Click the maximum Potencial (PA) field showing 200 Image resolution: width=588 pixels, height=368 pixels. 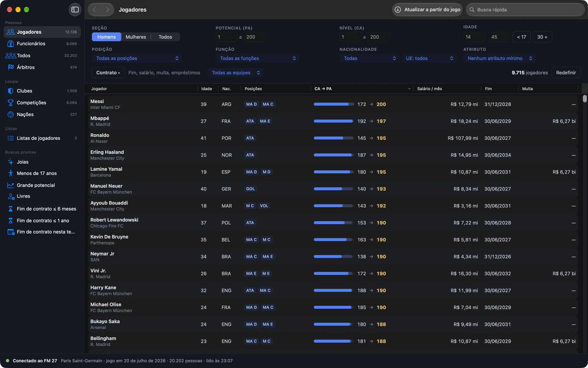tap(255, 37)
